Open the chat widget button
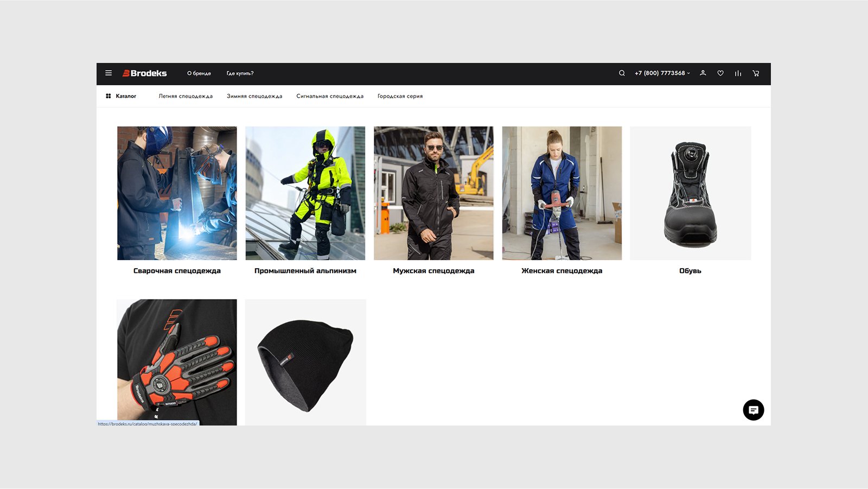Screen dimensions: 868x489 pos(754,410)
